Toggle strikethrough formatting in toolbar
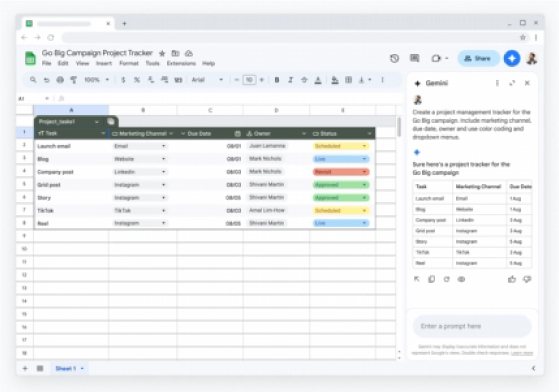The width and height of the screenshot is (559, 392). tap(304, 80)
